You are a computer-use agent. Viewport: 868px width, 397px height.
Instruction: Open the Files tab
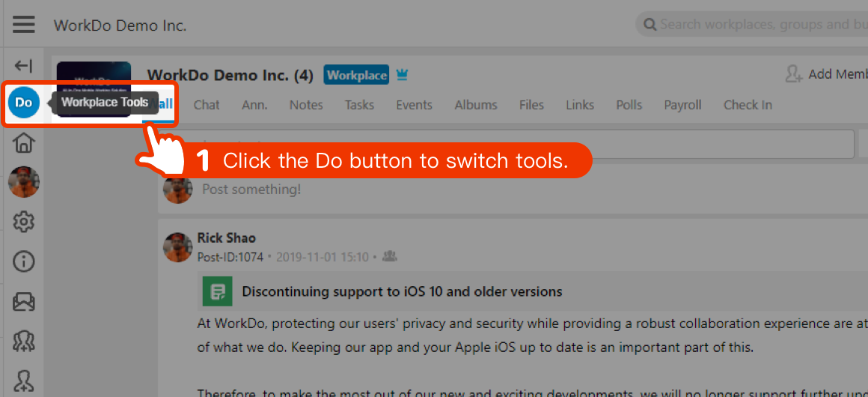[x=531, y=105]
